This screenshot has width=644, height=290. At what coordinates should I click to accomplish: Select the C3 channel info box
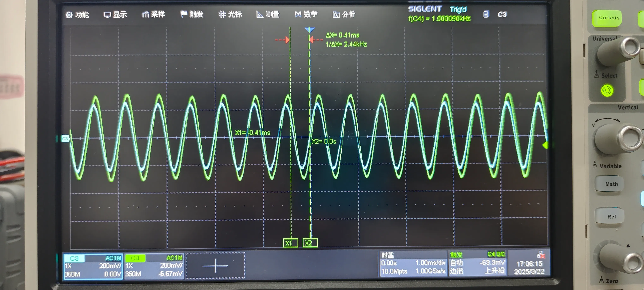(x=92, y=266)
